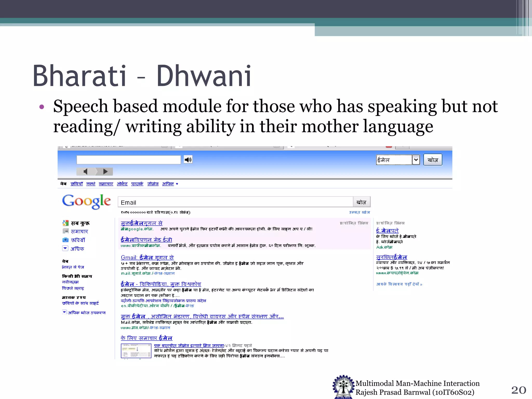Open the Gmail: ईमेल गूगल से result

(147, 257)
